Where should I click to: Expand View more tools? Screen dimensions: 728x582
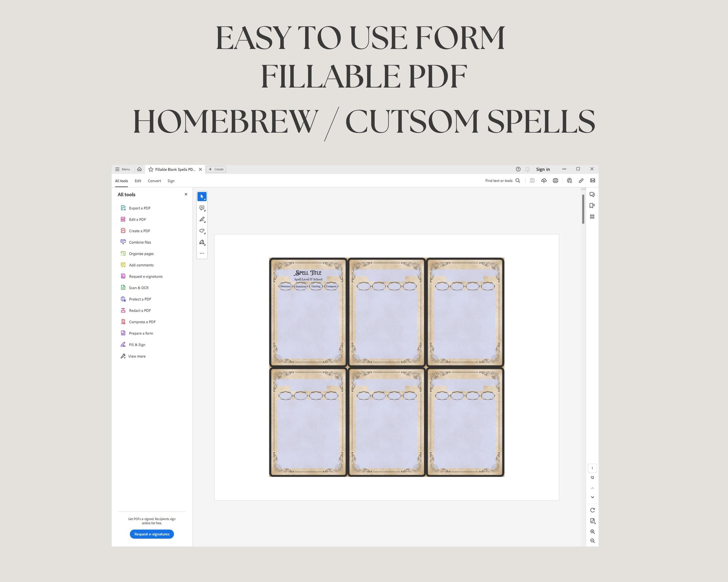137,356
